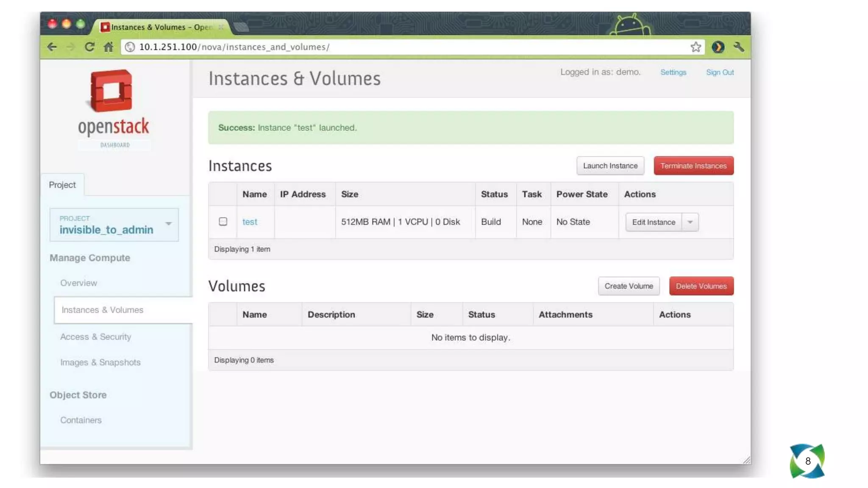Click the browser home icon

pos(108,47)
